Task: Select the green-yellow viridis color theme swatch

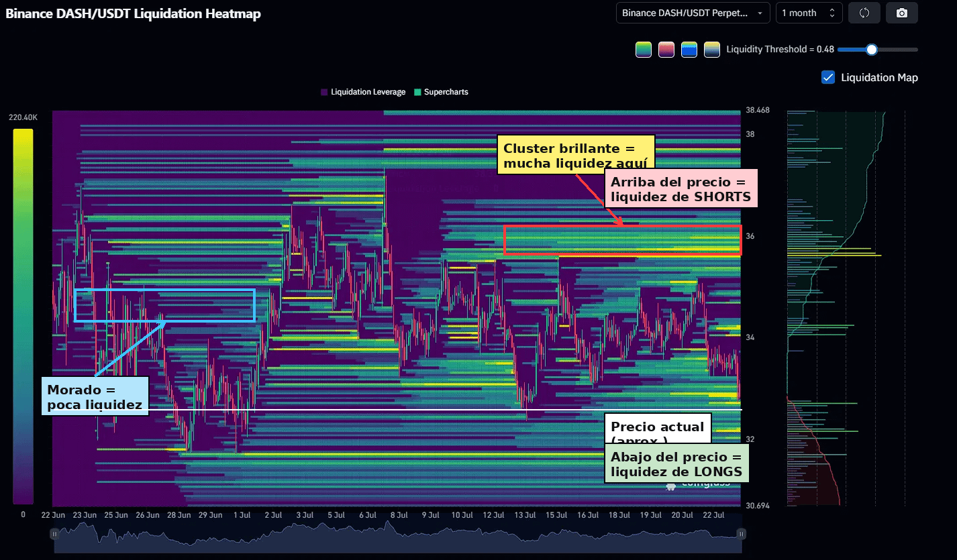Action: [644, 50]
